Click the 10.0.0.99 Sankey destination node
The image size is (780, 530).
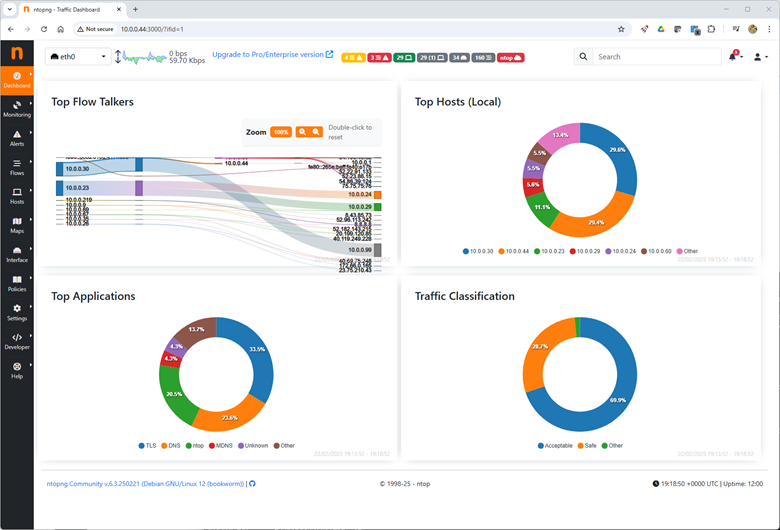[378, 250]
